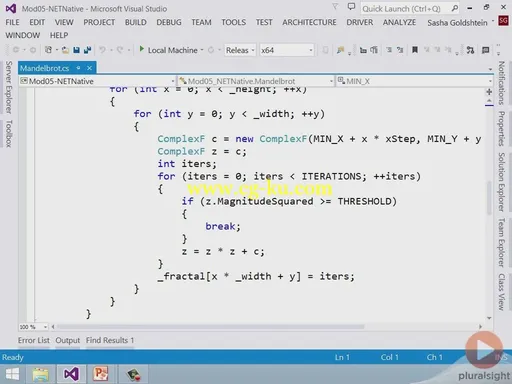Click the Navigate Forward toolbar arrow
The image size is (512, 384).
pyautogui.click(x=33, y=50)
